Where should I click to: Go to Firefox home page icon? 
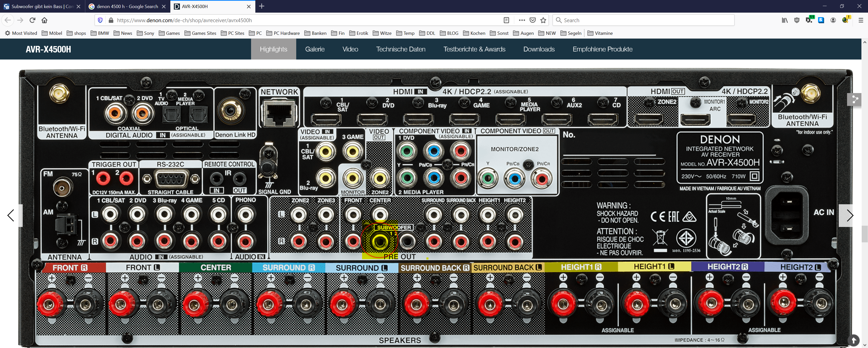pos(44,20)
